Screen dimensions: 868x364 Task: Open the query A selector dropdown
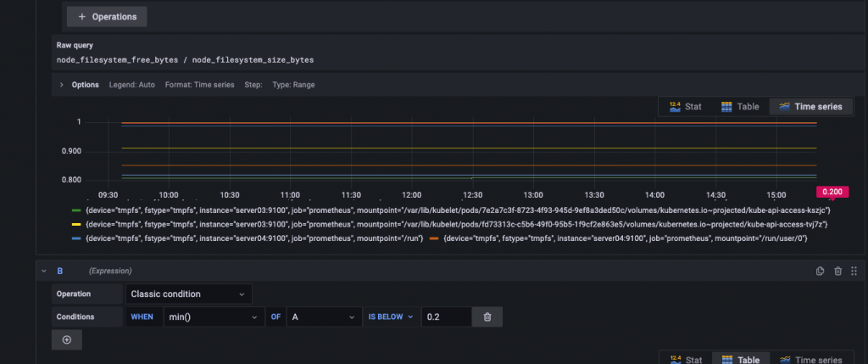[x=324, y=316]
